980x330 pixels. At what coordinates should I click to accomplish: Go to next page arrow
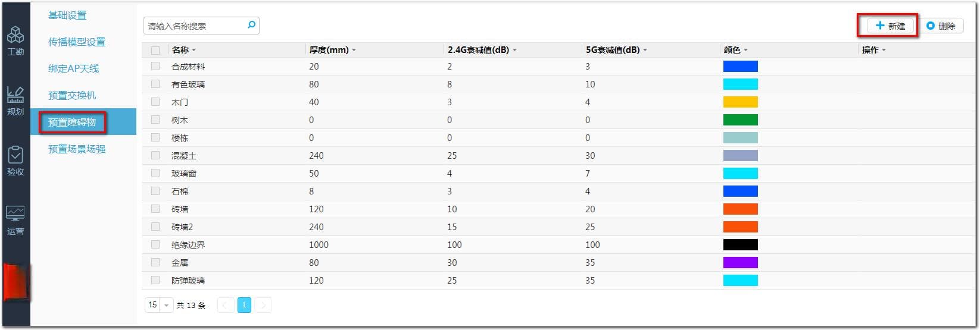263,305
